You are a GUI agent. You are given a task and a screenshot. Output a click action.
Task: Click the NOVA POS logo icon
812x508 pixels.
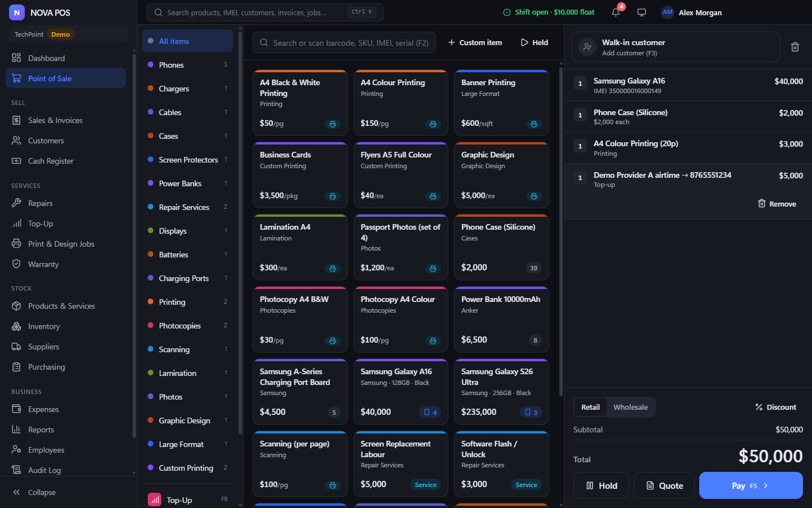17,12
